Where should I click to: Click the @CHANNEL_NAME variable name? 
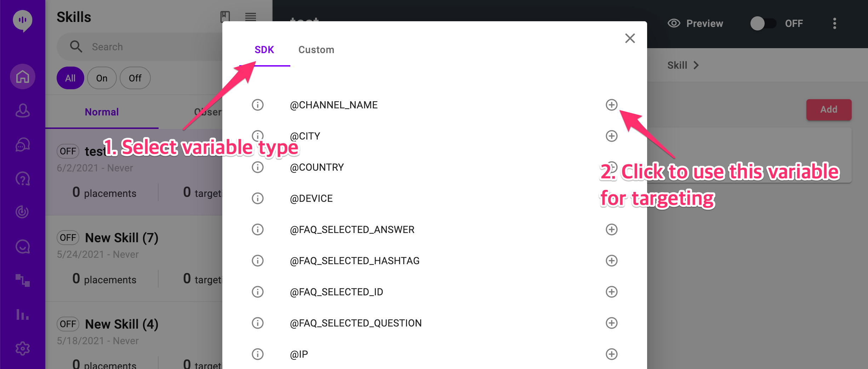coord(334,105)
